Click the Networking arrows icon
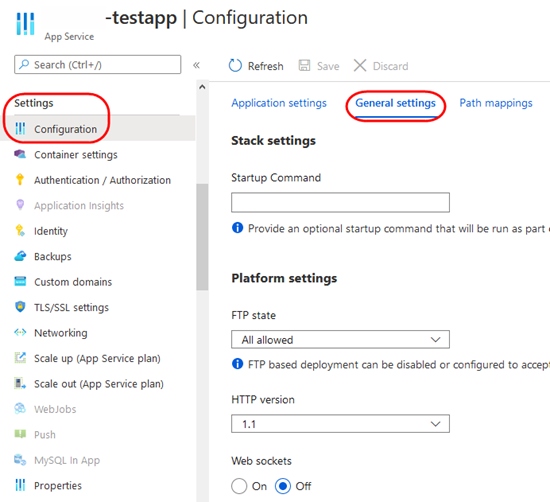The width and height of the screenshot is (550, 502). click(20, 332)
